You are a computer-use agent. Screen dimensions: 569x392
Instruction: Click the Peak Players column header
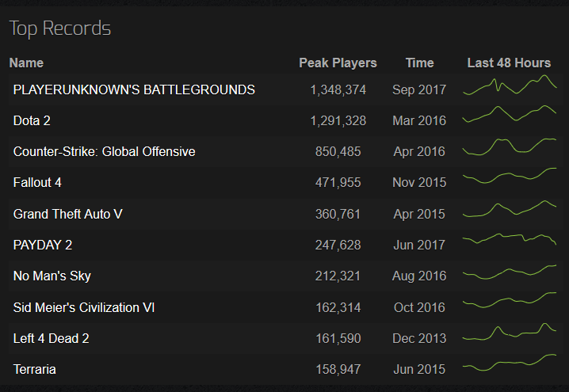click(x=338, y=63)
